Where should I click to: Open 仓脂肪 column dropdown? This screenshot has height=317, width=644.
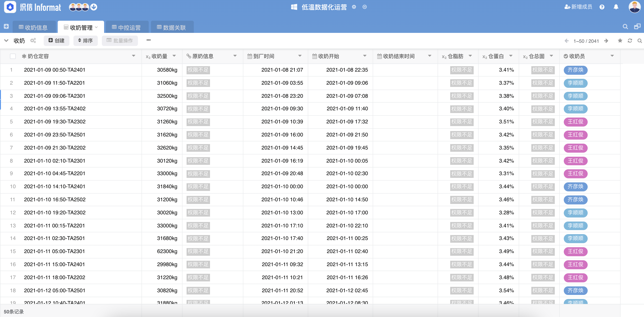tap(470, 56)
